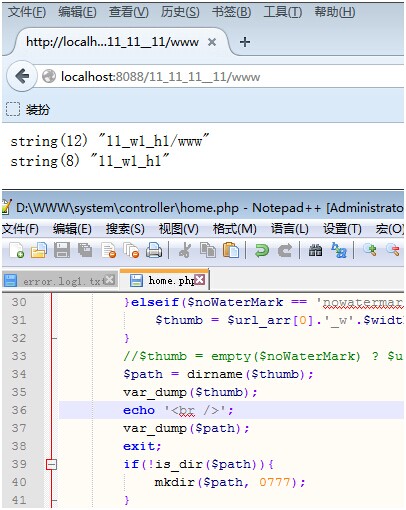Click 'mkdir($path, 0777);' on line 40
The width and height of the screenshot is (406, 510).
pos(230,482)
